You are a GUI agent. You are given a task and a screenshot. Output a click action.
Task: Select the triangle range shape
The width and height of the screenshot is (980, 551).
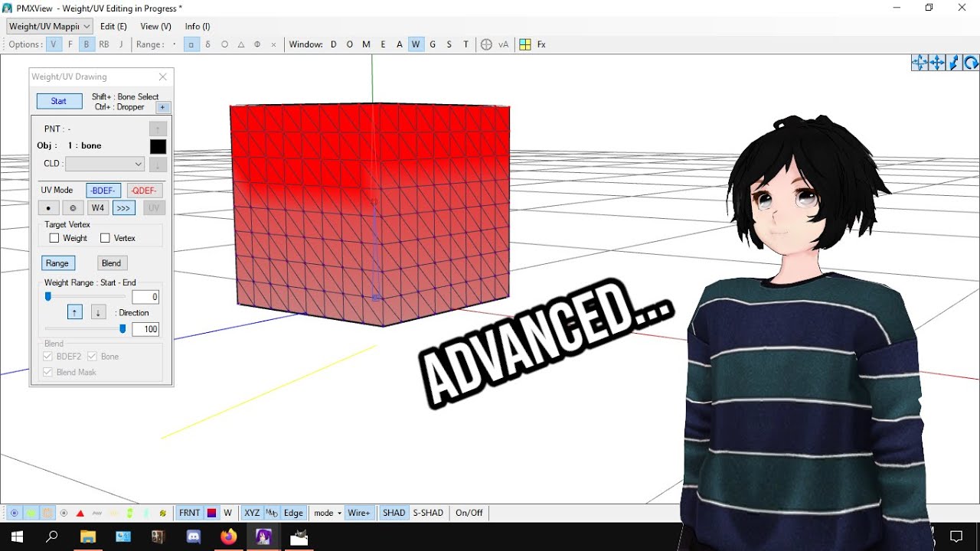241,44
